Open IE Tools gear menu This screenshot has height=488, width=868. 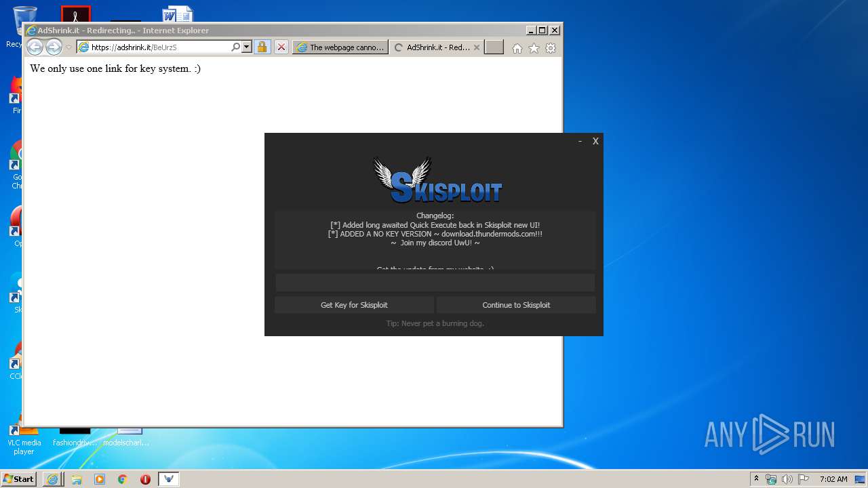(x=551, y=48)
